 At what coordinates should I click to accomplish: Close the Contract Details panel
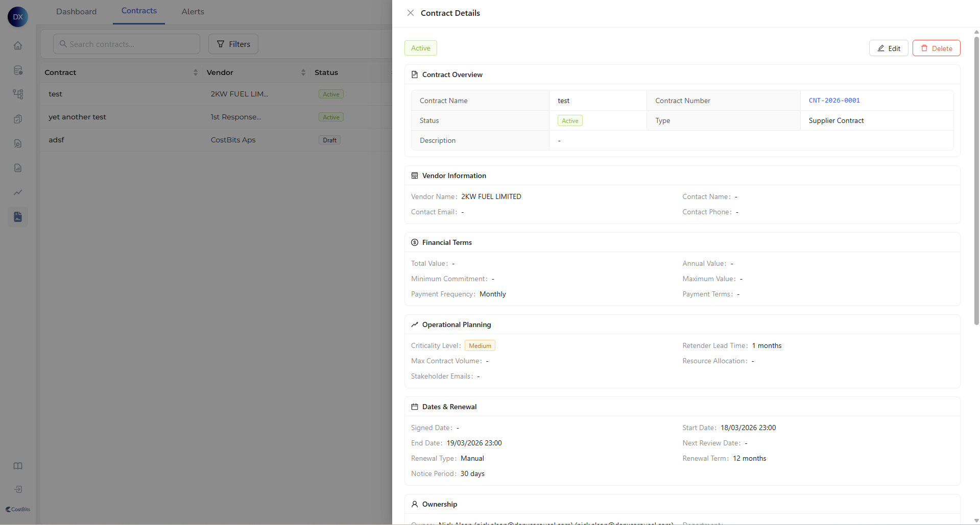pyautogui.click(x=410, y=13)
